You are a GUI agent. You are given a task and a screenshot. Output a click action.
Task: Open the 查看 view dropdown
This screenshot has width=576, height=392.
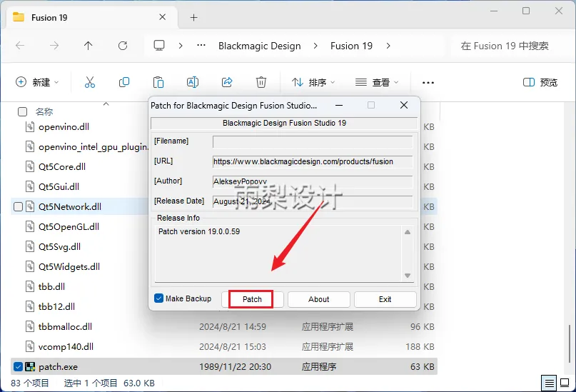click(377, 82)
